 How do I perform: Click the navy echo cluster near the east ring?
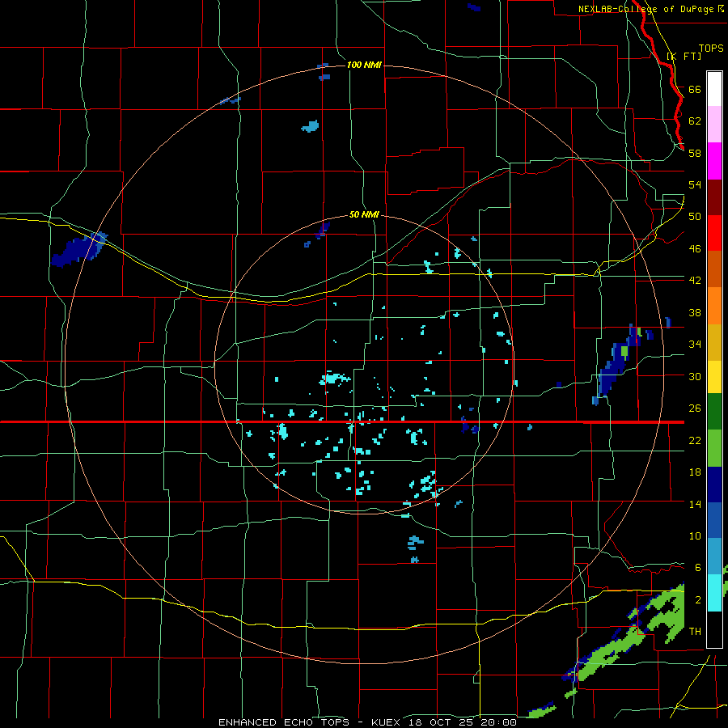617,365
